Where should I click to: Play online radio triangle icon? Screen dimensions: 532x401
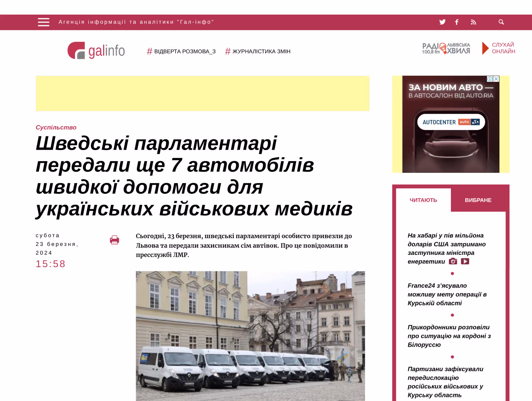point(485,48)
